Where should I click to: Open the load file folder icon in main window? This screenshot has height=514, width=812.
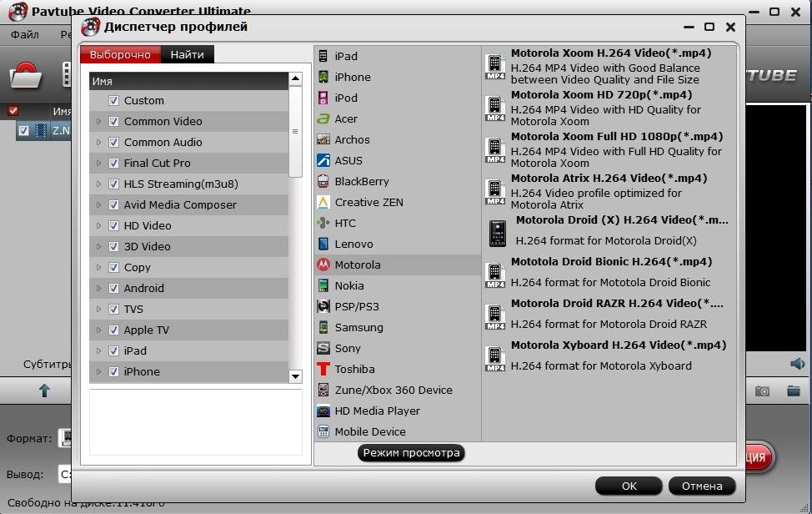pyautogui.click(x=26, y=75)
